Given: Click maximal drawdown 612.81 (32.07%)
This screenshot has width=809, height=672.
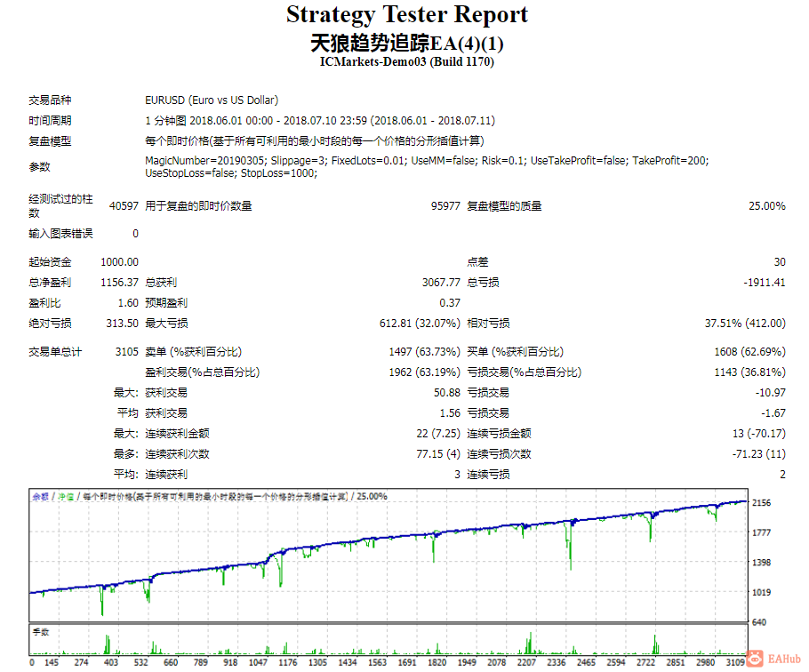Looking at the screenshot, I should tap(420, 324).
